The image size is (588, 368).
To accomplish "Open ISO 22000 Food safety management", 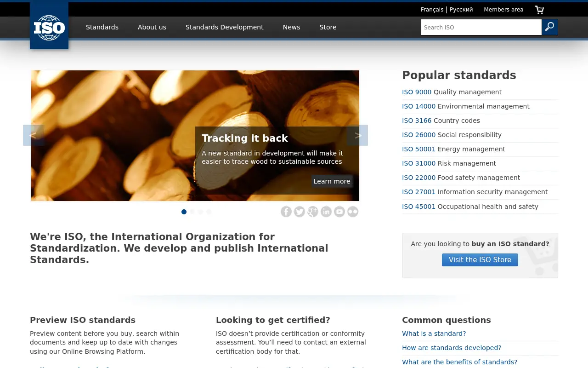I will pyautogui.click(x=461, y=178).
